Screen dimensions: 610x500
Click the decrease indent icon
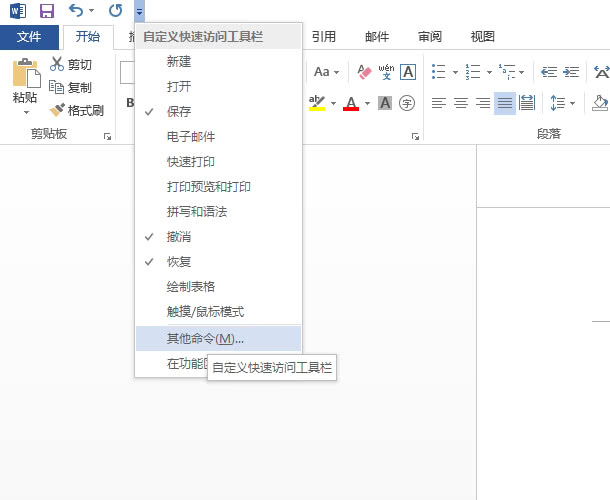pyautogui.click(x=549, y=72)
